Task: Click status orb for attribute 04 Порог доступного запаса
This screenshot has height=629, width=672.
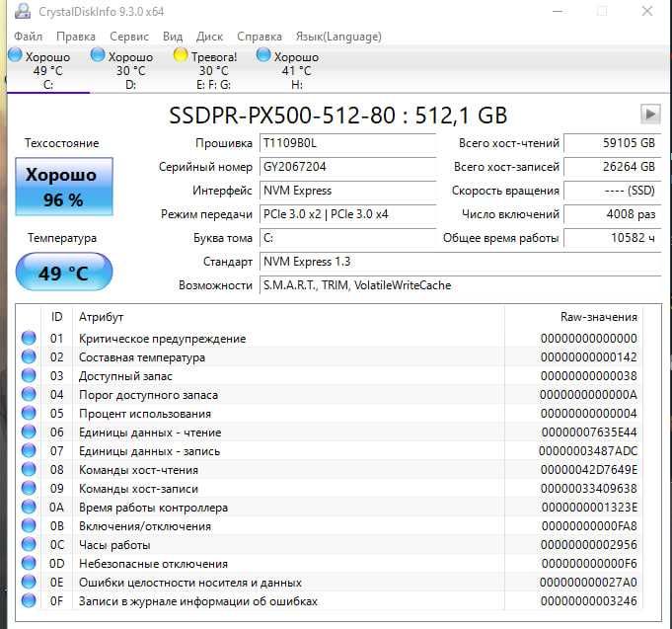Action: click(x=29, y=394)
